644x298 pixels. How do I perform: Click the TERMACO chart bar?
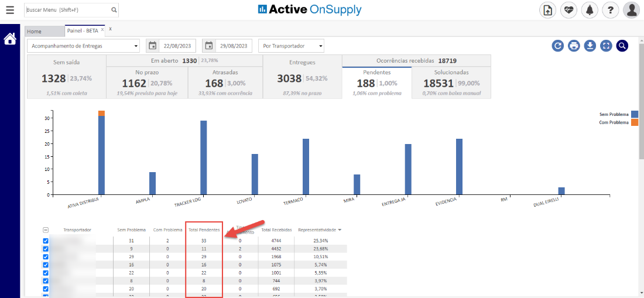[x=306, y=167]
